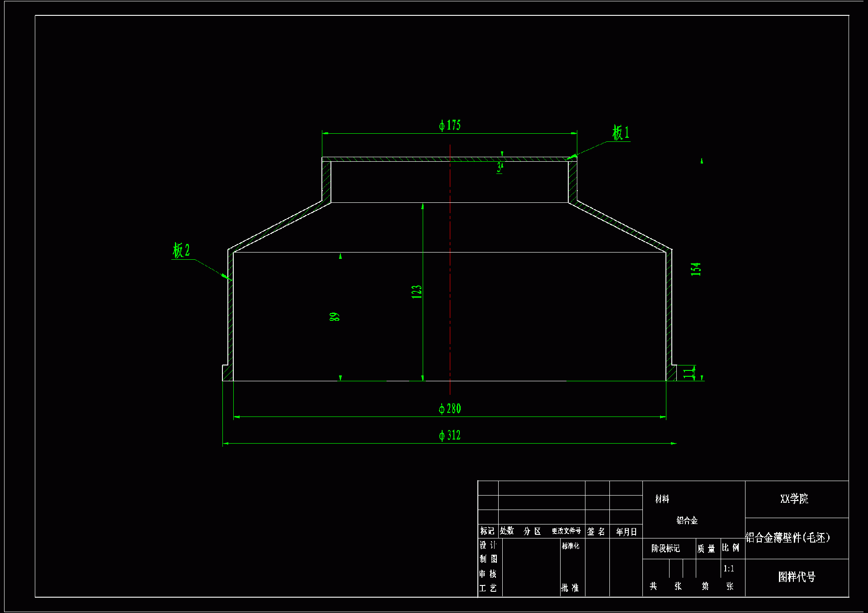Select the φ280 dimension label
The width and height of the screenshot is (868, 613).
tap(449, 409)
